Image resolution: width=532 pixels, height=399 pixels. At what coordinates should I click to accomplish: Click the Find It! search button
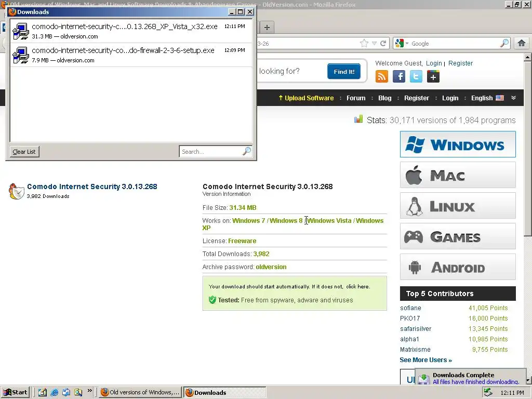344,71
